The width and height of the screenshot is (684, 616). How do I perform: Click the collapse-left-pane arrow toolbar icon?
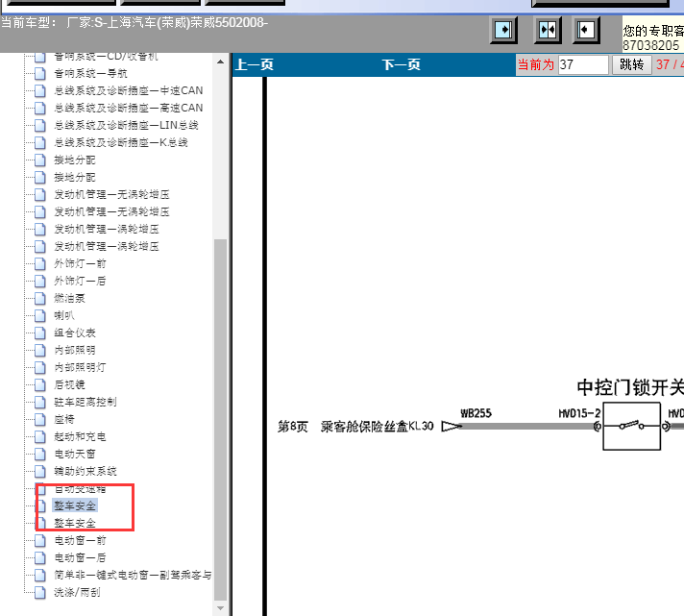pos(586,30)
